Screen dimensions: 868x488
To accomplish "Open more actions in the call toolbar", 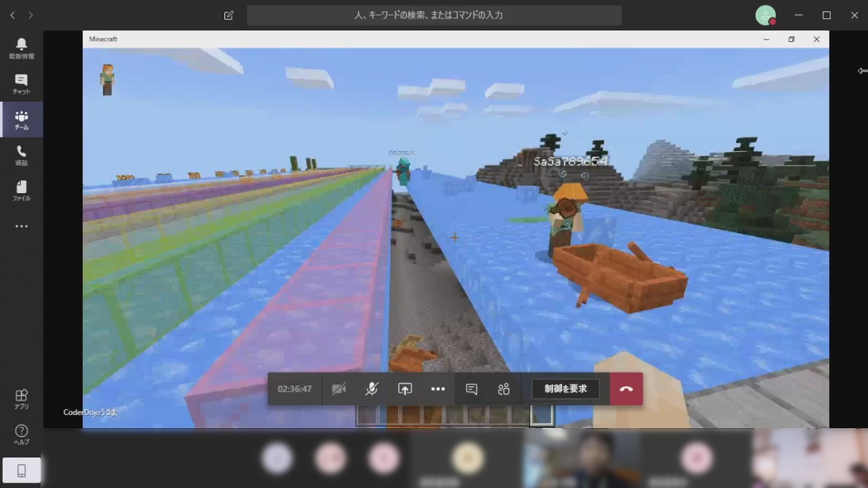I will coord(438,389).
